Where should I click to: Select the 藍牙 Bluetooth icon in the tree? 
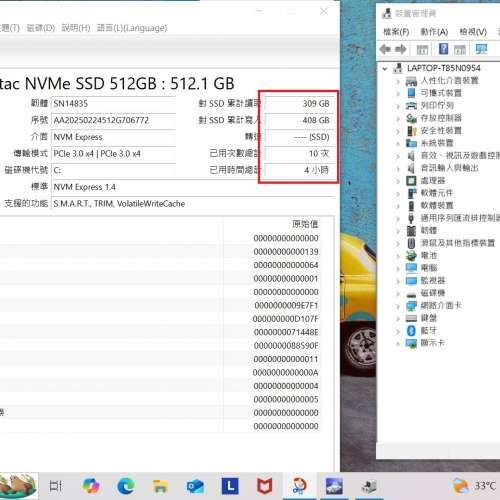tap(411, 331)
